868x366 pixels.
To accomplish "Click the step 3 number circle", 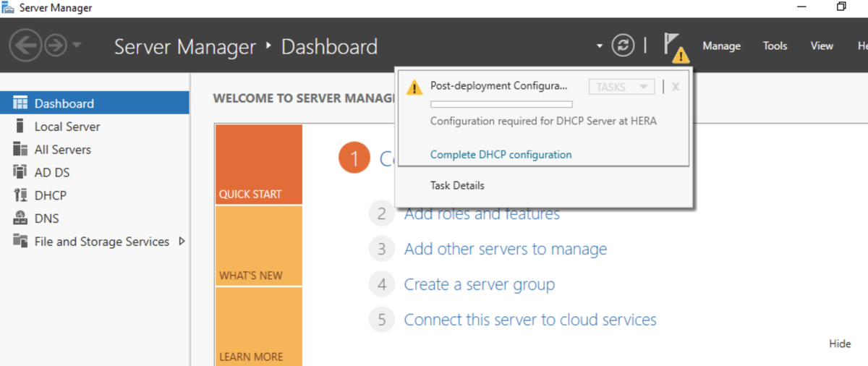I will click(x=382, y=249).
